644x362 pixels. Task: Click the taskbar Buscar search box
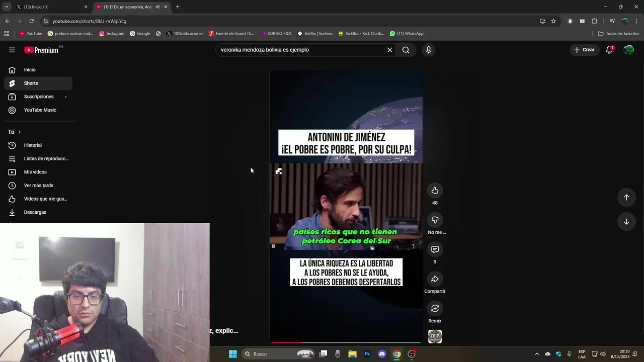pyautogui.click(x=279, y=354)
